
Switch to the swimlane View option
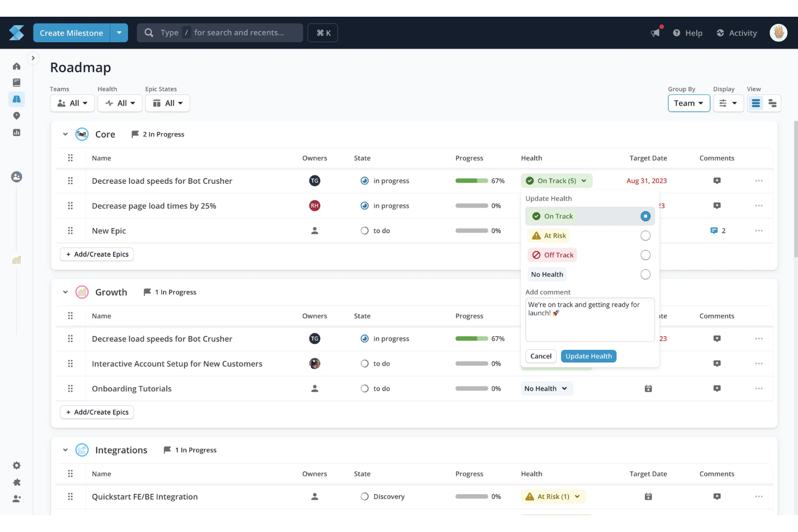tap(772, 103)
